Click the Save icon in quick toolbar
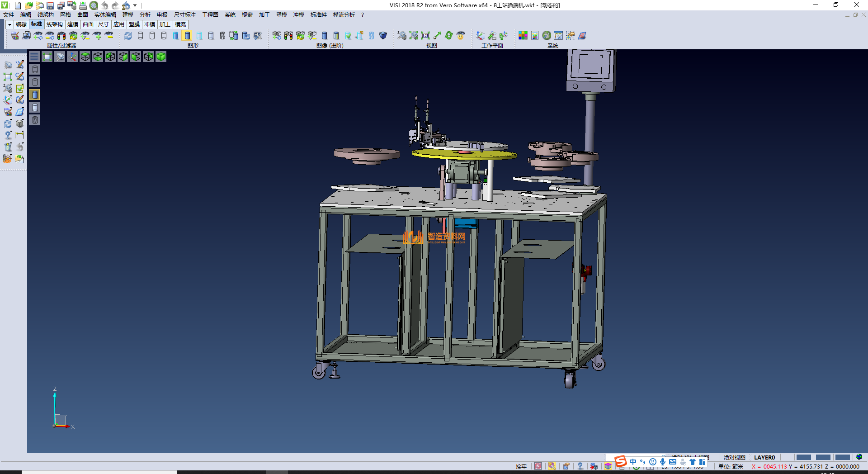Viewport: 868px width, 474px height. coord(50,5)
